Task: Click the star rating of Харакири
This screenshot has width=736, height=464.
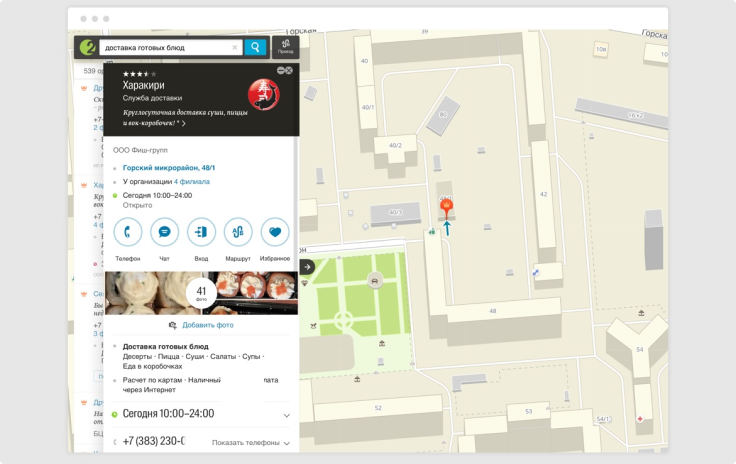Action: click(x=139, y=74)
